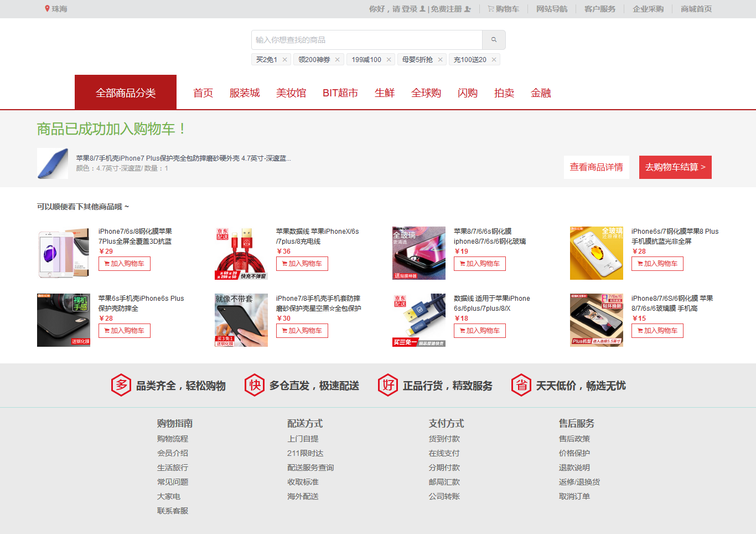Open 货到付款 in the footer
The image size is (756, 534).
coord(444,439)
